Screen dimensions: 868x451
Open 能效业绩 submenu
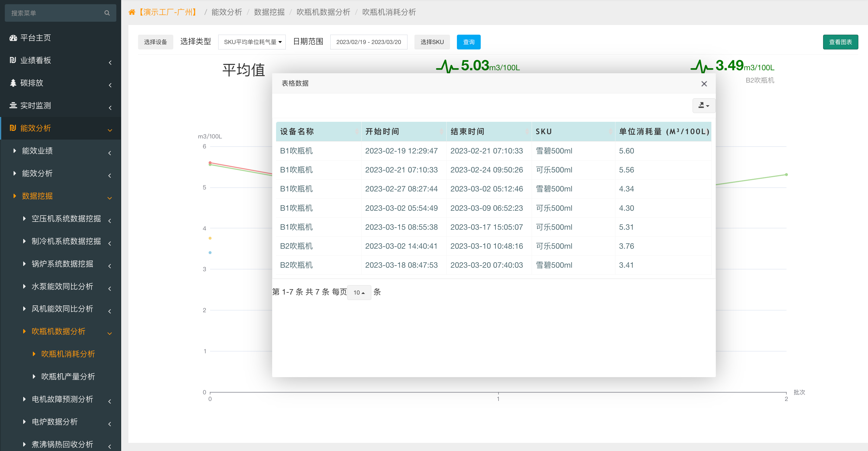point(37,151)
